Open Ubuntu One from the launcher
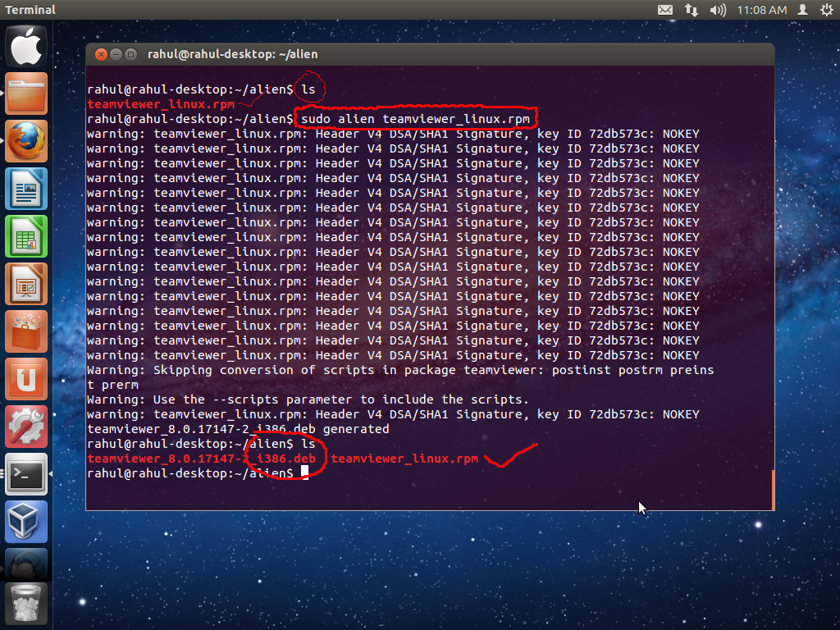This screenshot has width=840, height=630. (27, 377)
